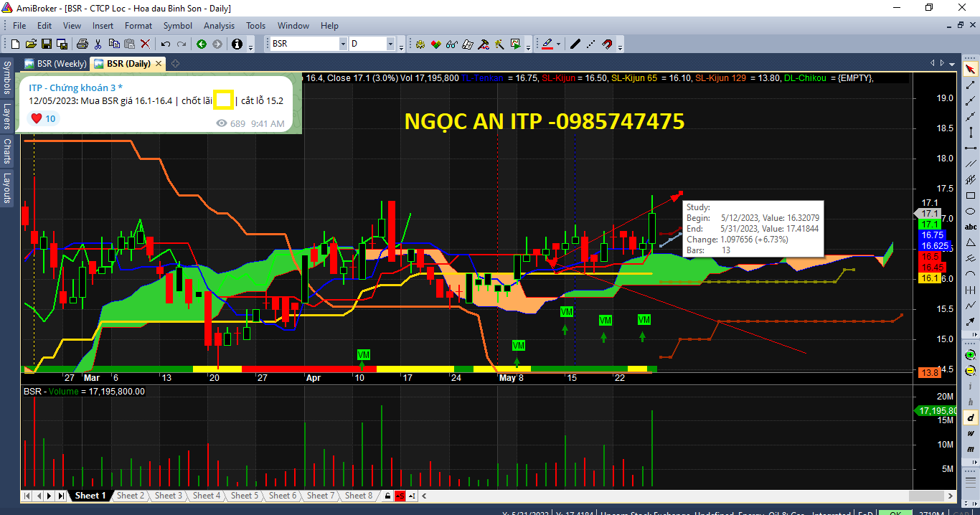The height and width of the screenshot is (515, 980).
Task: Print using the printer icon
Action: click(x=83, y=44)
